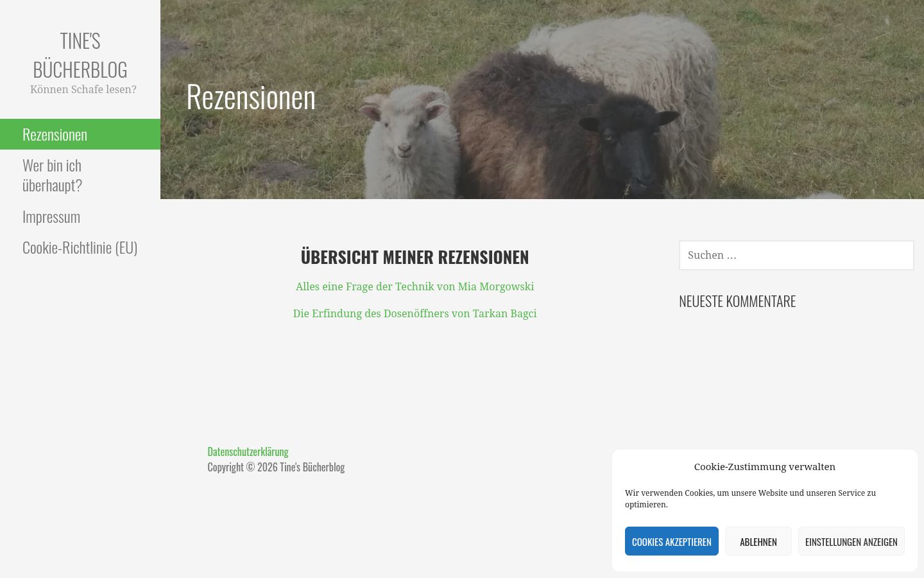This screenshot has width=924, height=578.
Task: Open the Datenschutzerklärung footer link
Action: click(x=248, y=451)
